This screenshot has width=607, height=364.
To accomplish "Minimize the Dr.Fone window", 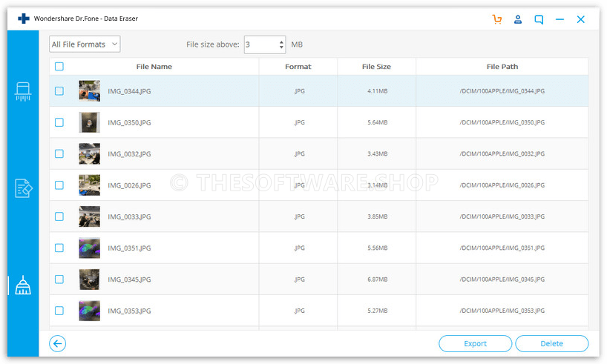I will click(x=560, y=19).
